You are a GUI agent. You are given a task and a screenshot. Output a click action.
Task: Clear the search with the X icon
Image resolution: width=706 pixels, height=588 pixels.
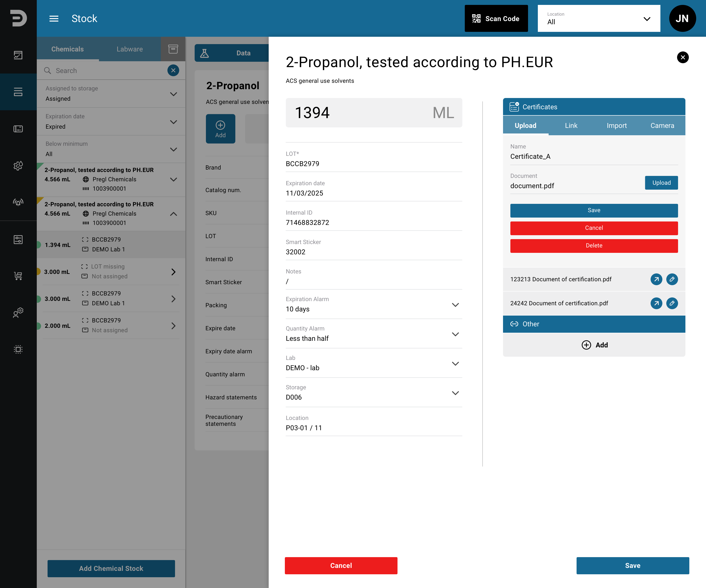173,71
